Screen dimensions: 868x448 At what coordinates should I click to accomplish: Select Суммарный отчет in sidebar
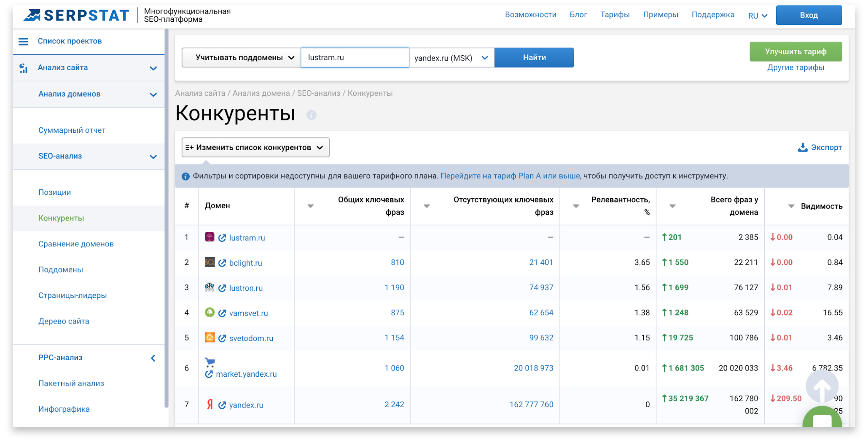72,130
